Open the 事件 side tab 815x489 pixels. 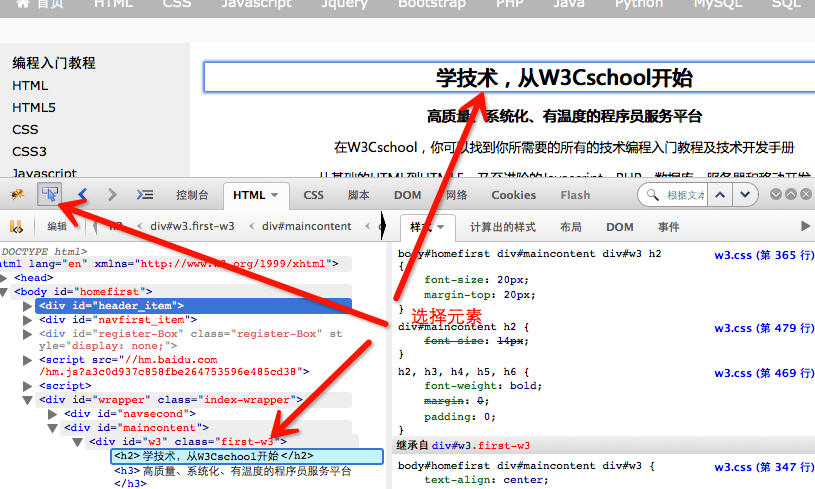(668, 227)
